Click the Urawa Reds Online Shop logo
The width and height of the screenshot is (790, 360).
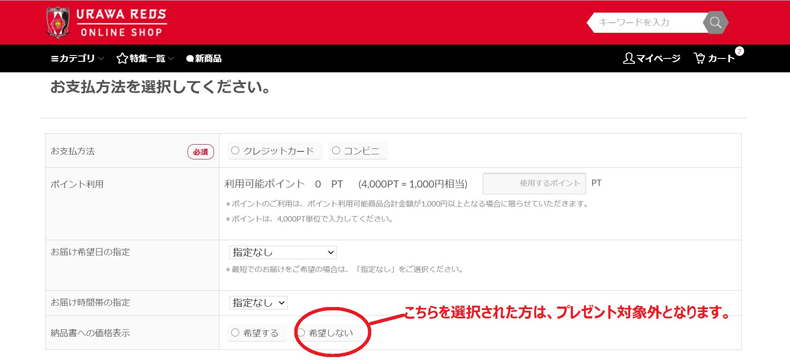pos(106,23)
